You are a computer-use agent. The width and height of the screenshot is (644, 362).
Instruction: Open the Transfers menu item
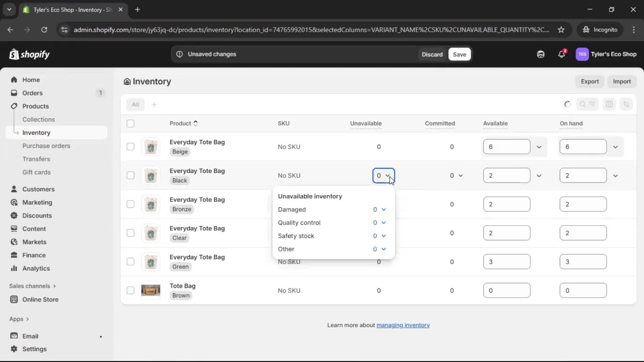[x=37, y=159]
